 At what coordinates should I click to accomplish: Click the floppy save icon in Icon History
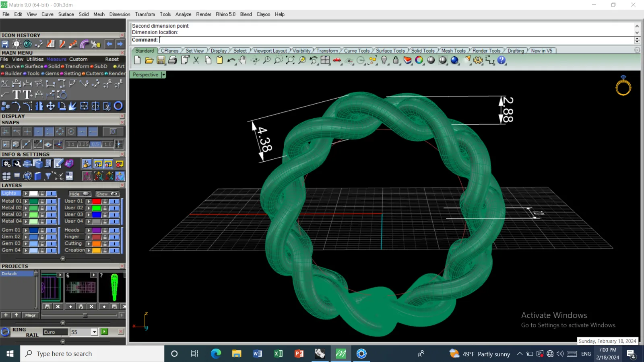(x=5, y=44)
